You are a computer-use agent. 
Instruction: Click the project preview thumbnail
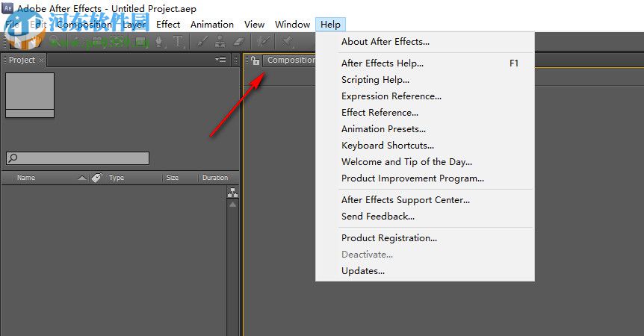(x=30, y=95)
